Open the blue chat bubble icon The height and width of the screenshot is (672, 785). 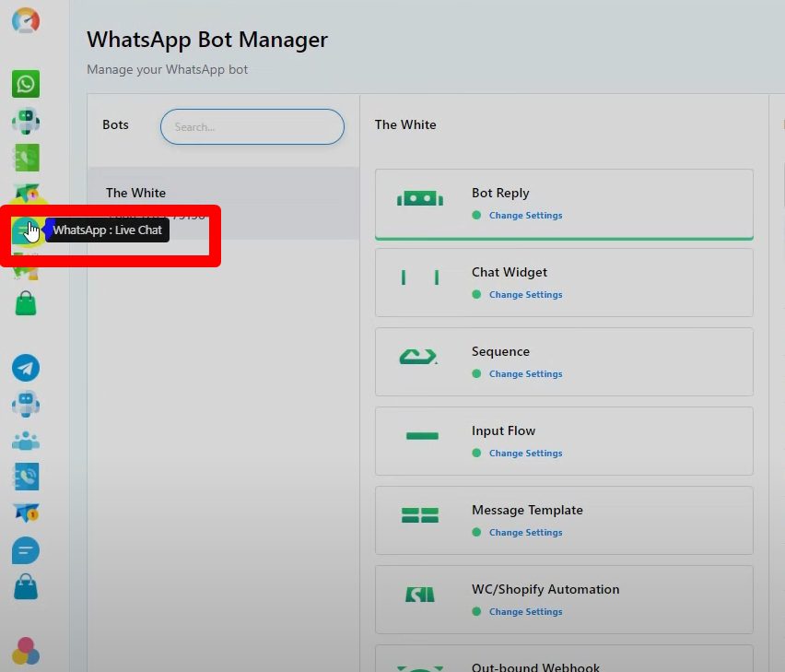point(26,550)
